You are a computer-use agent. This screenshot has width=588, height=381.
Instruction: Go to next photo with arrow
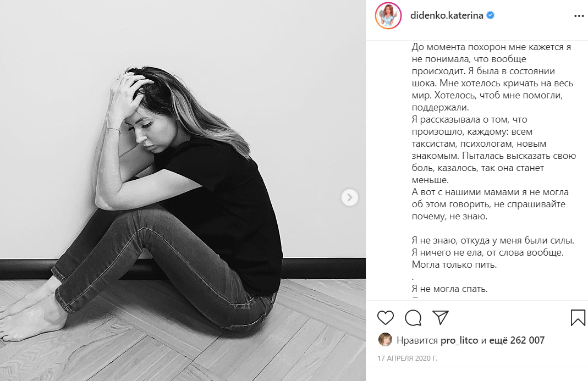[x=349, y=197]
